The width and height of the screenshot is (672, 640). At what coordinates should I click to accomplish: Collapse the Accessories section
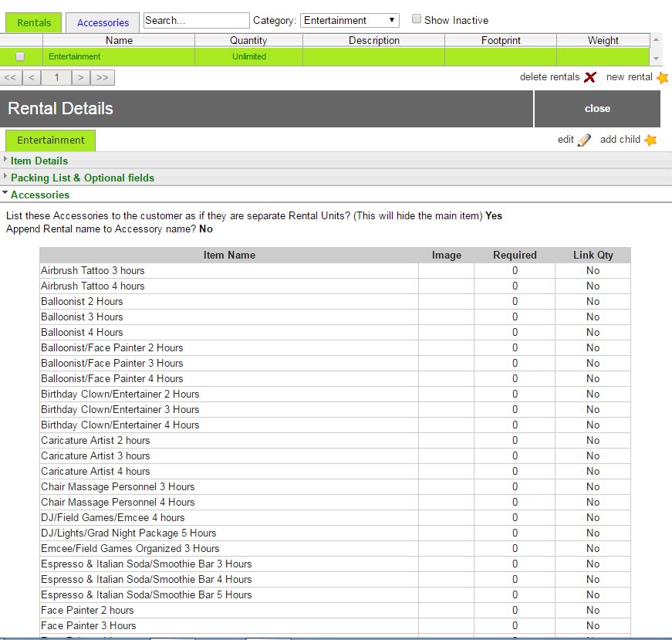pos(39,195)
